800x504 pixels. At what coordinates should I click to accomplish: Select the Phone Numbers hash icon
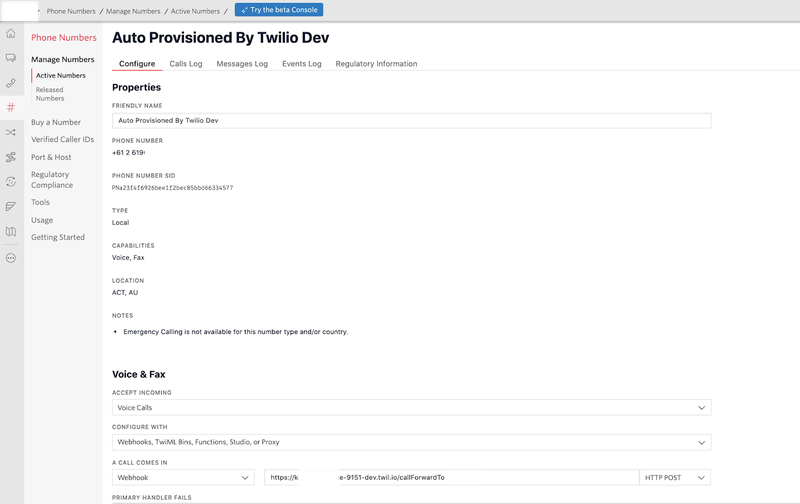pos(11,107)
